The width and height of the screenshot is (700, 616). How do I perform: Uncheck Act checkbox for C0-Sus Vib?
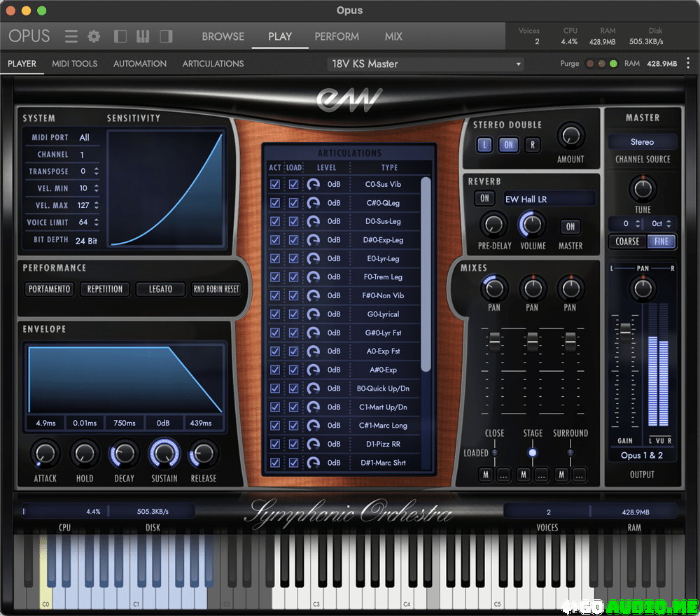275,184
